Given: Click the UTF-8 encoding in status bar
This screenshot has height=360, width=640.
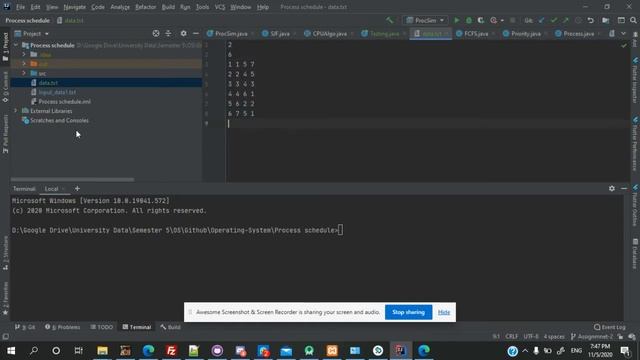Looking at the screenshot, I should pyautogui.click(x=531, y=336).
